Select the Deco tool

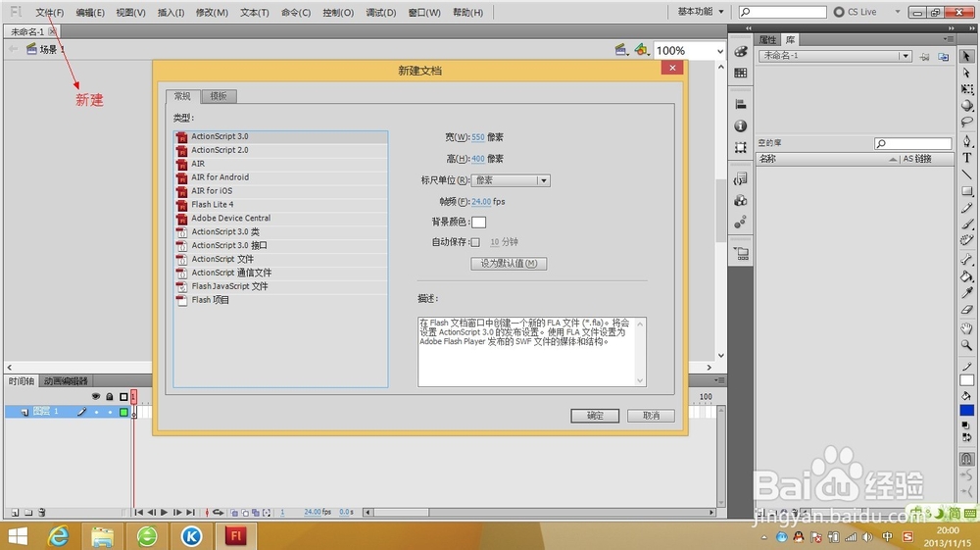[x=966, y=240]
